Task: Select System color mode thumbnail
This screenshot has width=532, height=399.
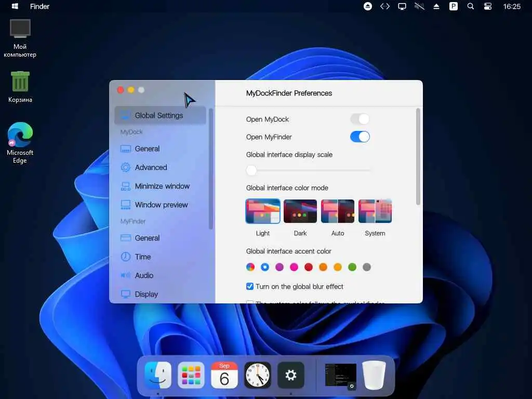Action: pos(375,211)
